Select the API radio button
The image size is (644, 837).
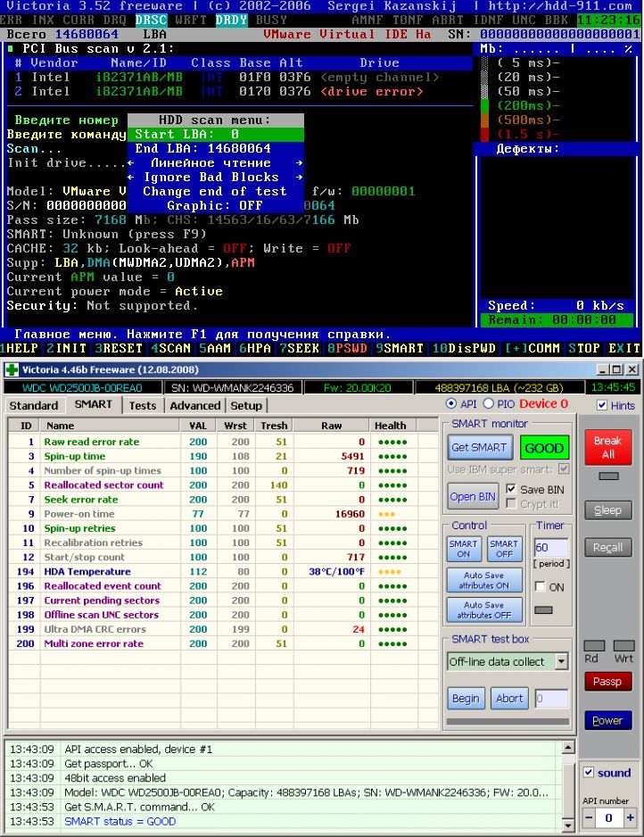451,403
